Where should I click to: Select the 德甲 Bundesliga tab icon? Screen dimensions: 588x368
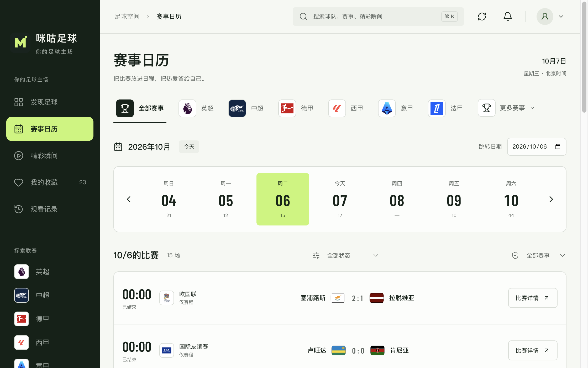[x=287, y=108]
